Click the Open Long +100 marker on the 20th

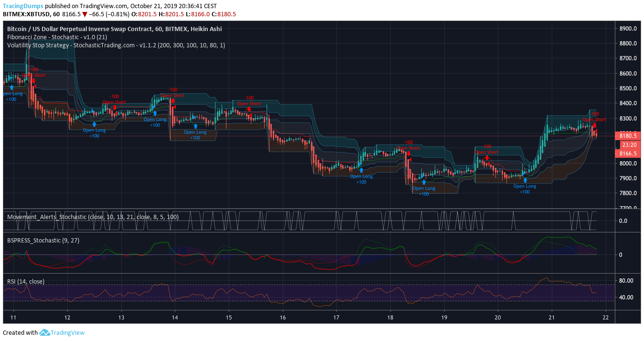click(x=525, y=186)
